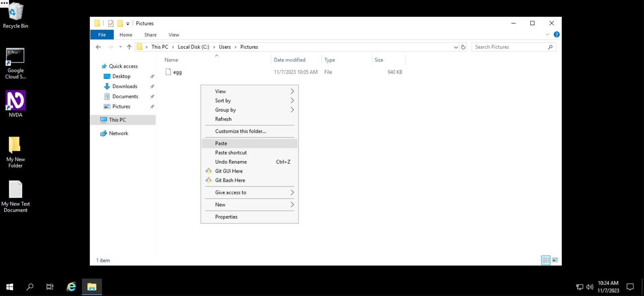Viewport: 644px width, 296px height.
Task: Choose Refresh from the context menu
Action: (x=250, y=119)
